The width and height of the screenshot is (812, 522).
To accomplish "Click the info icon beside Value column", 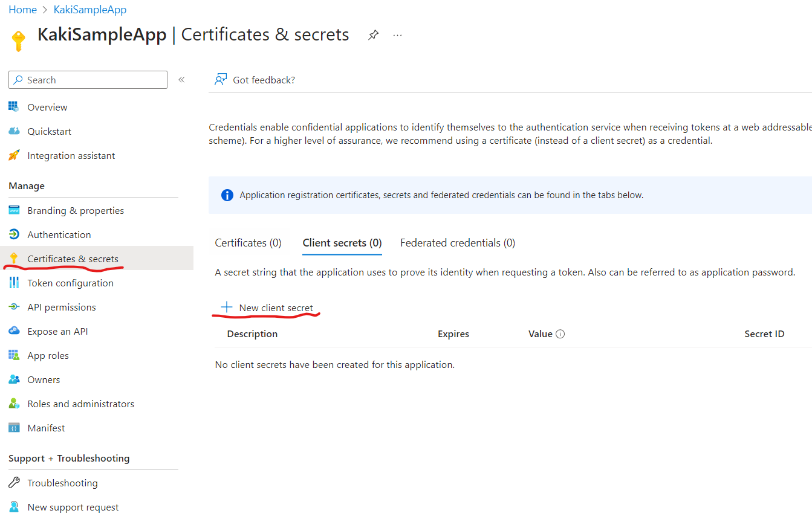I will tap(560, 334).
